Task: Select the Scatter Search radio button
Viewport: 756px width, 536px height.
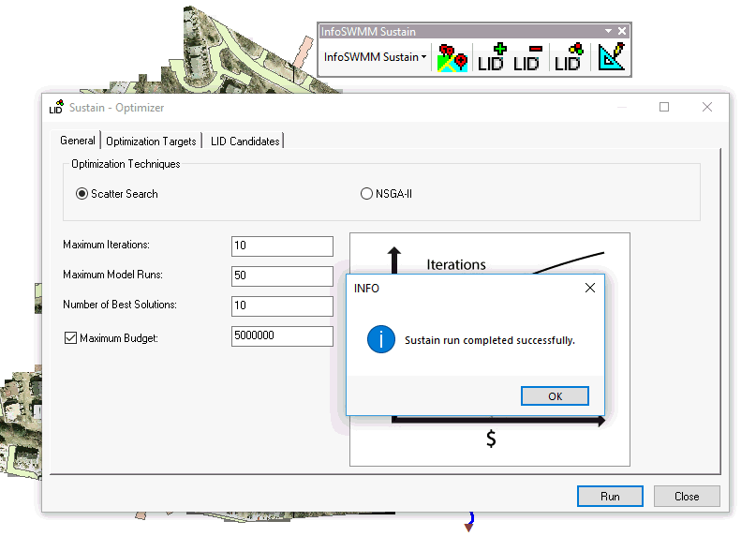Action: (x=82, y=194)
